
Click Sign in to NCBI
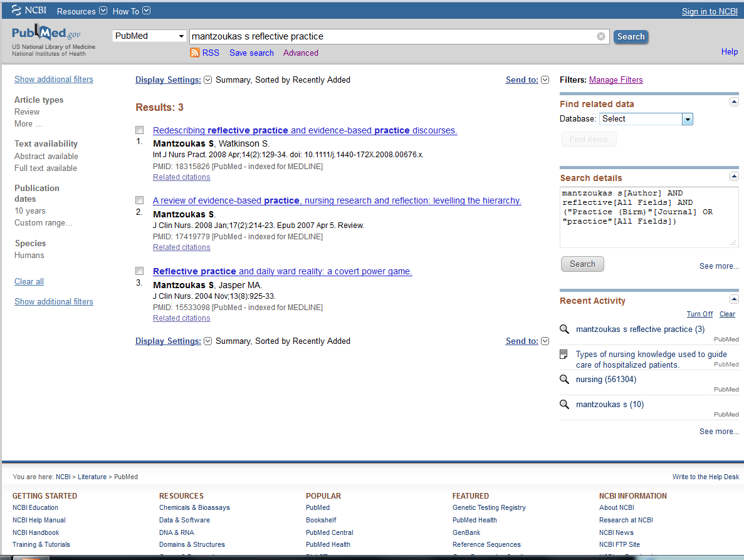pyautogui.click(x=710, y=11)
